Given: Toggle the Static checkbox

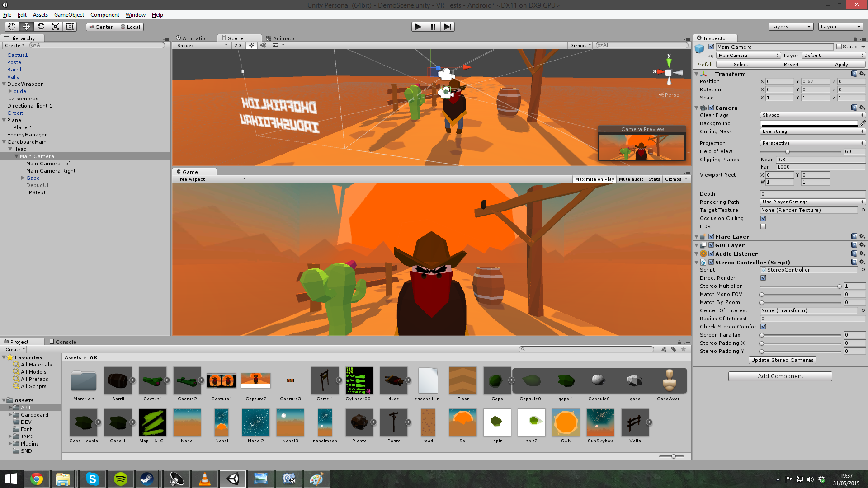Looking at the screenshot, I should [x=839, y=47].
